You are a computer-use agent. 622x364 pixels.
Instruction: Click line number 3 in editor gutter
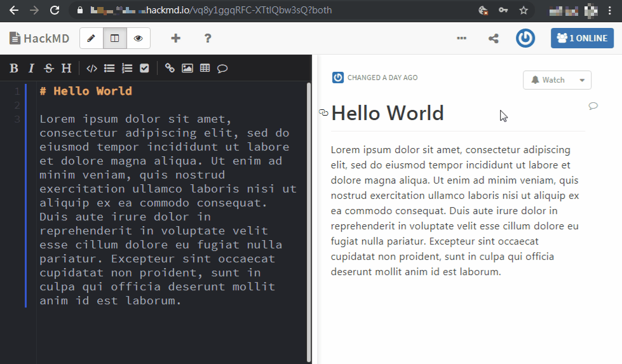tap(17, 119)
